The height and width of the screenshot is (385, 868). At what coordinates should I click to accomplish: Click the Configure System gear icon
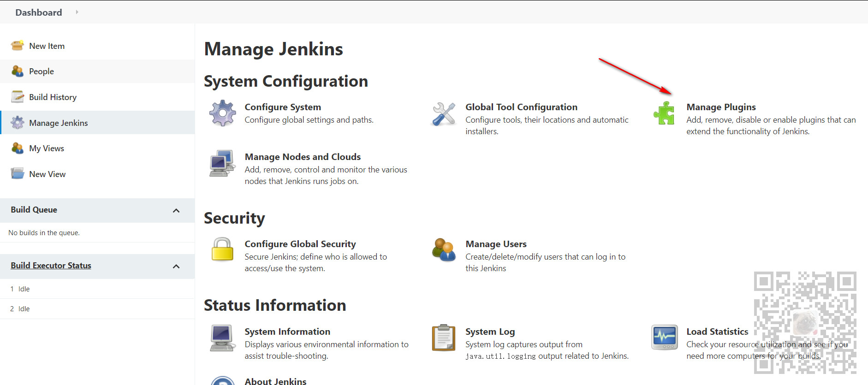tap(223, 113)
